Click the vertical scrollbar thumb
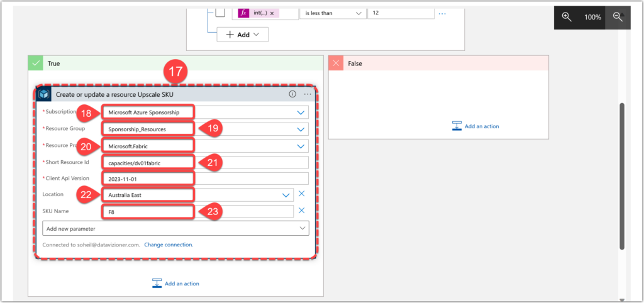 (622, 177)
